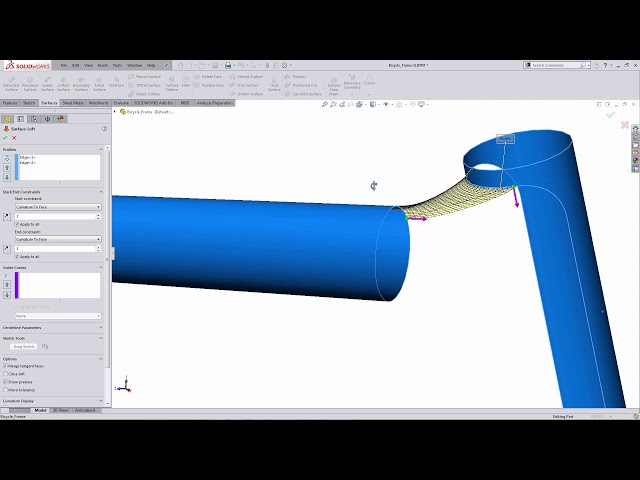Viewport: 640px width, 480px height.
Task: Switch to the DisplayManager tab
Action: [x=61, y=119]
